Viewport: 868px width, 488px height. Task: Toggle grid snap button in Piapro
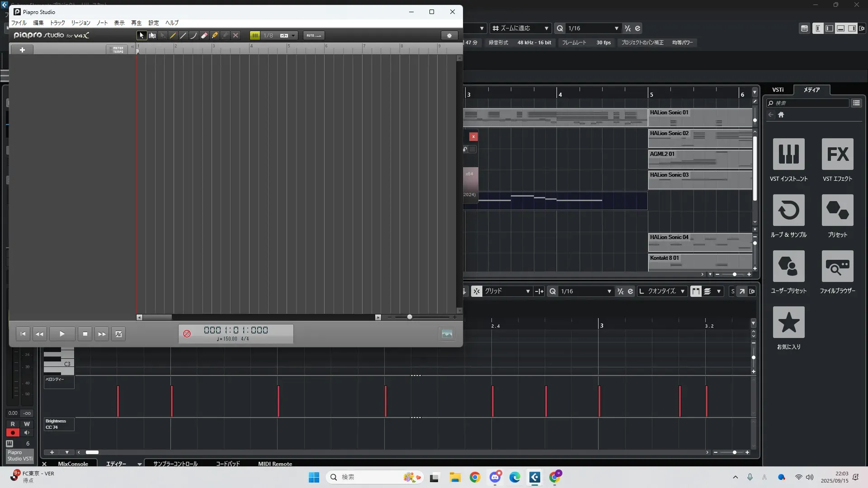255,36
